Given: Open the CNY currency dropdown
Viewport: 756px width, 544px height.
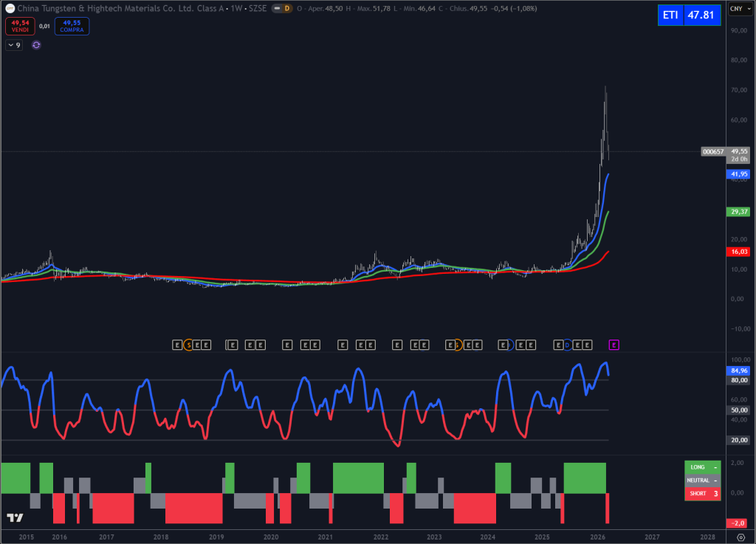Looking at the screenshot, I should (x=740, y=9).
